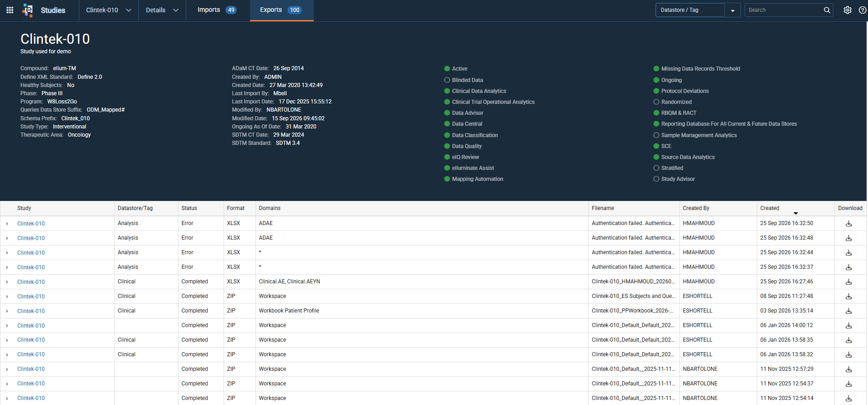This screenshot has width=868, height=405.
Task: Open the Clintek-010 study dropdown
Action: point(108,10)
